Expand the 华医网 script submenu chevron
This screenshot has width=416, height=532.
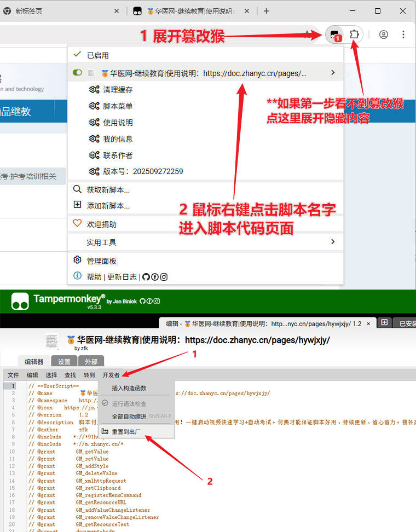(332, 73)
